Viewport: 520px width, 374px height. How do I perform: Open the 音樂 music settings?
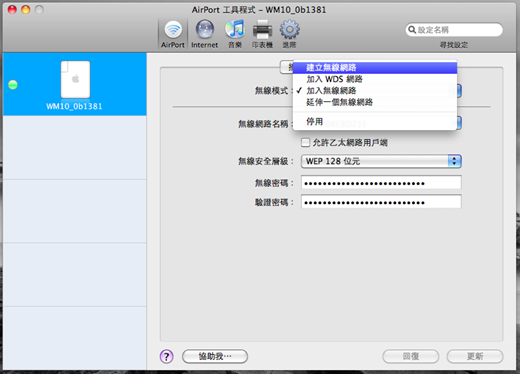(235, 34)
